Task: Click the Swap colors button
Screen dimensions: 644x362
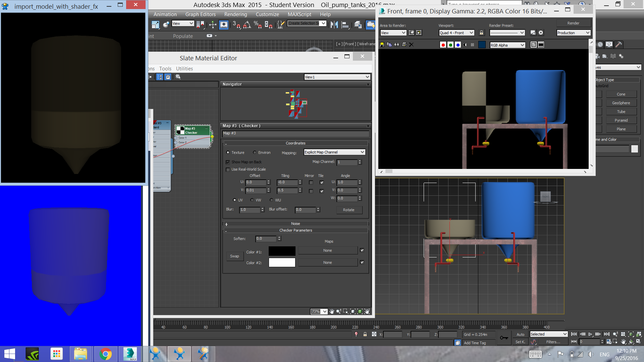Action: pos(234,256)
